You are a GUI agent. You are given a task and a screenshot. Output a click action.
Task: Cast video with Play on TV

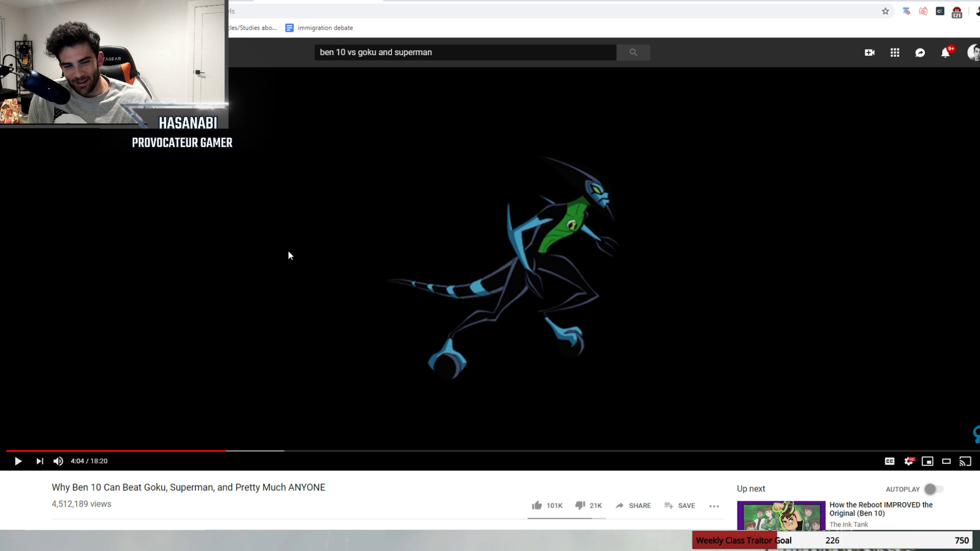965,461
